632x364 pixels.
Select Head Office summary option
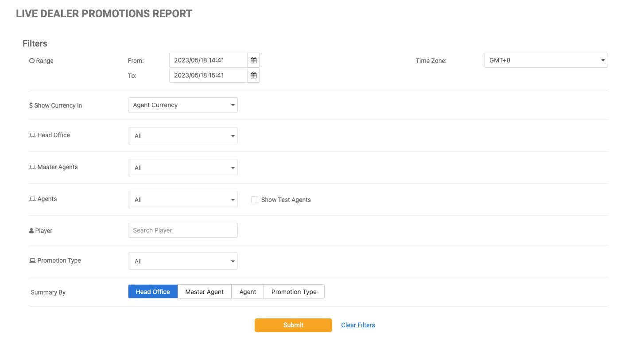[x=153, y=292]
